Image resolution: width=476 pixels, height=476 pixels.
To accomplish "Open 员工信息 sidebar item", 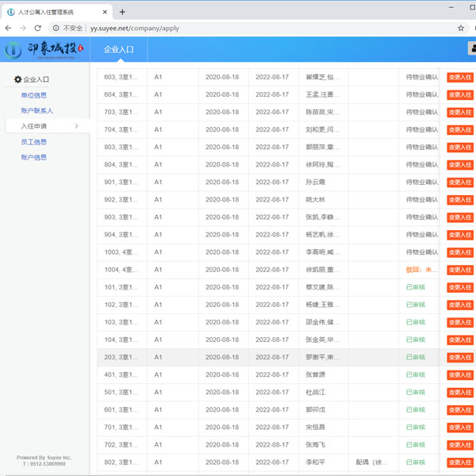I will pyautogui.click(x=34, y=142).
